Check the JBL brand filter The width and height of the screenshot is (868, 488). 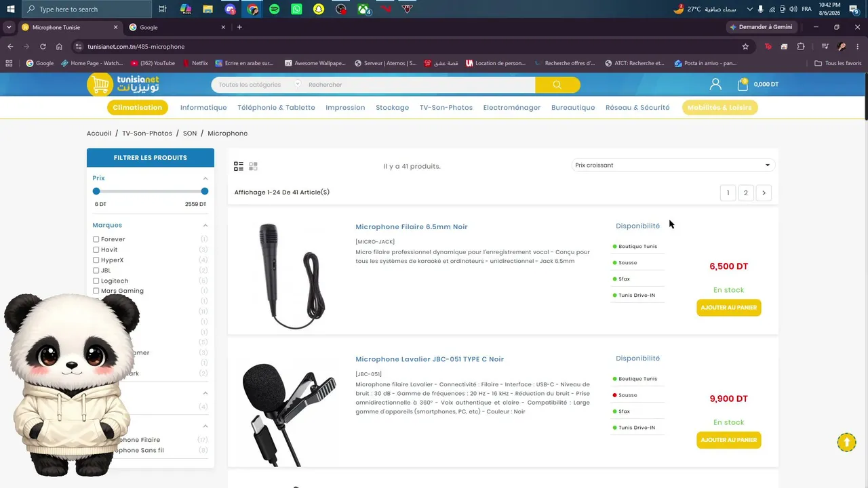click(x=96, y=270)
